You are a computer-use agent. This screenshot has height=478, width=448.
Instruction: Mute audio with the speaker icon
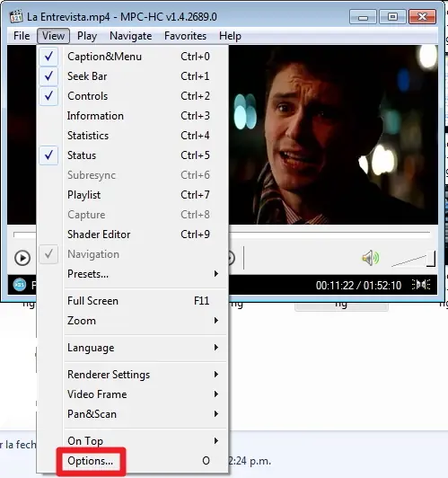coord(370,258)
